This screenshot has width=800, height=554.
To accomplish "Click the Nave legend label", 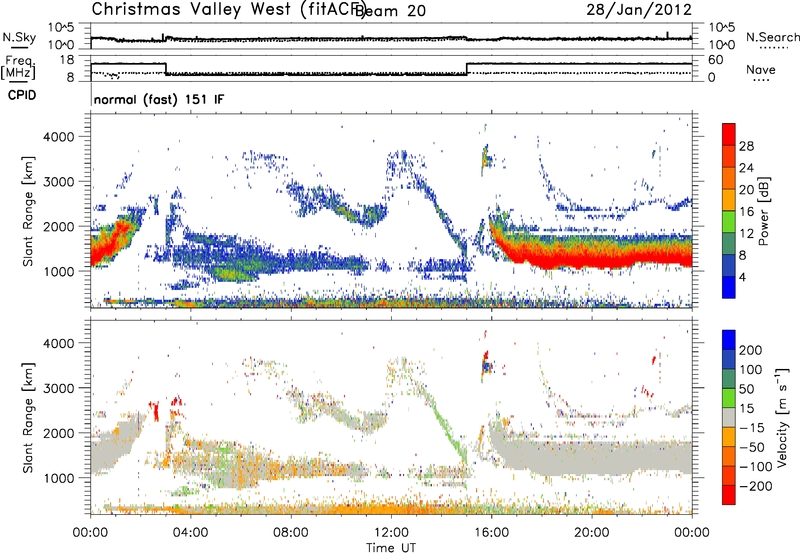I will [761, 69].
